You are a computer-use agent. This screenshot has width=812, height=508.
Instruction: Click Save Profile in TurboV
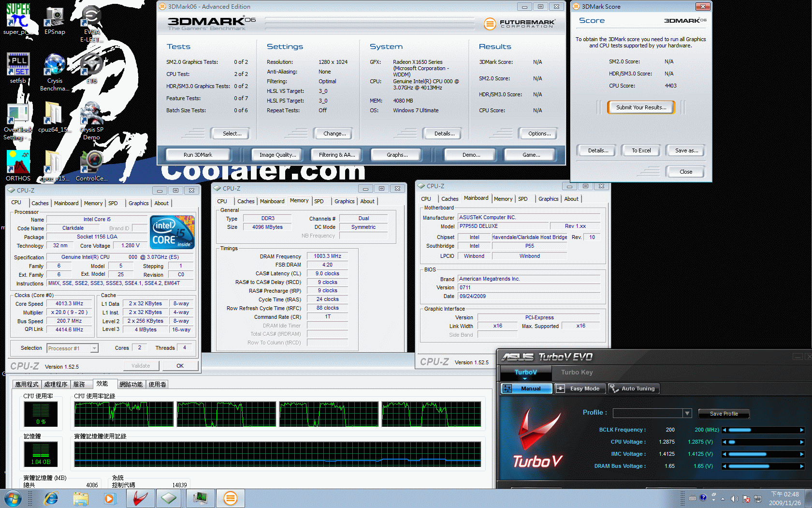click(724, 414)
